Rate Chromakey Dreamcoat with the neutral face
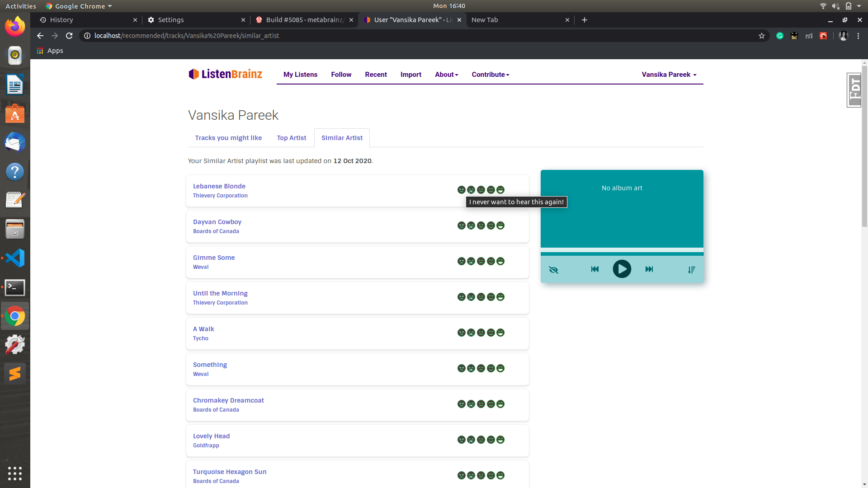868x488 pixels. (481, 404)
